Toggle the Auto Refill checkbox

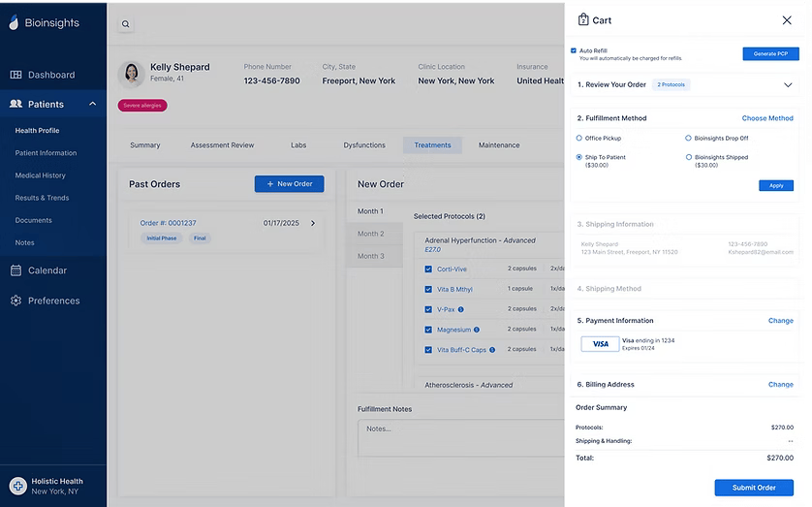point(574,50)
